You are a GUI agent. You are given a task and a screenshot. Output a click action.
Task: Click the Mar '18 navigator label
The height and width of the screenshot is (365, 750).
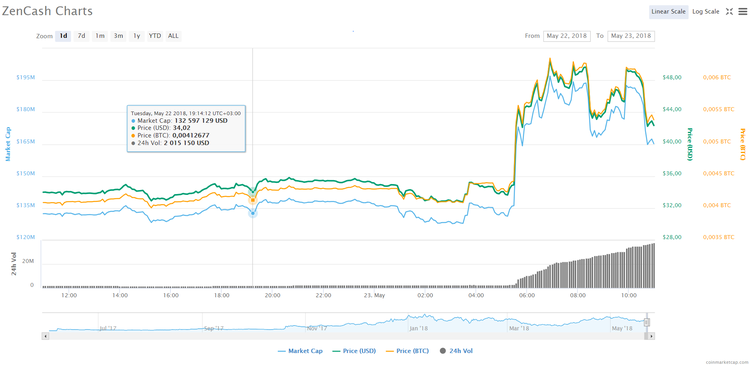520,328
